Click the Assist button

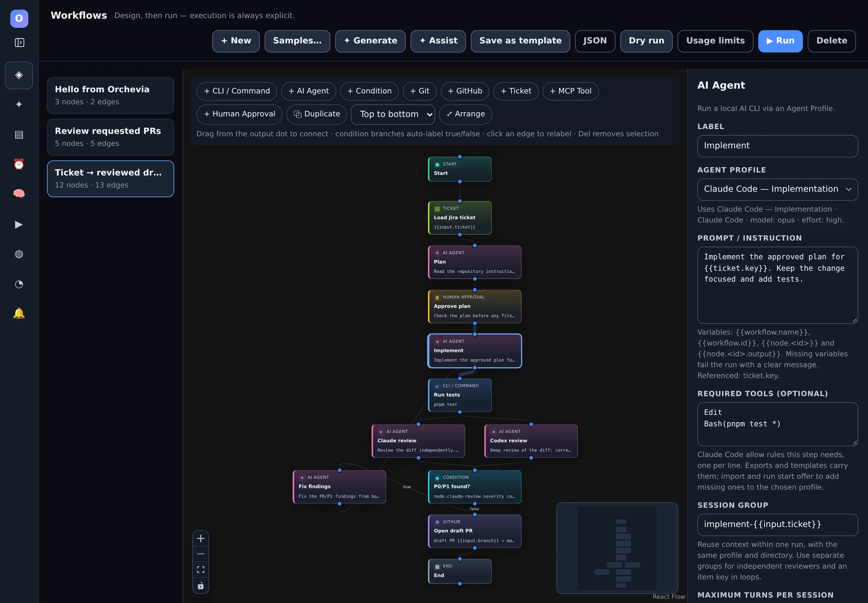point(438,41)
